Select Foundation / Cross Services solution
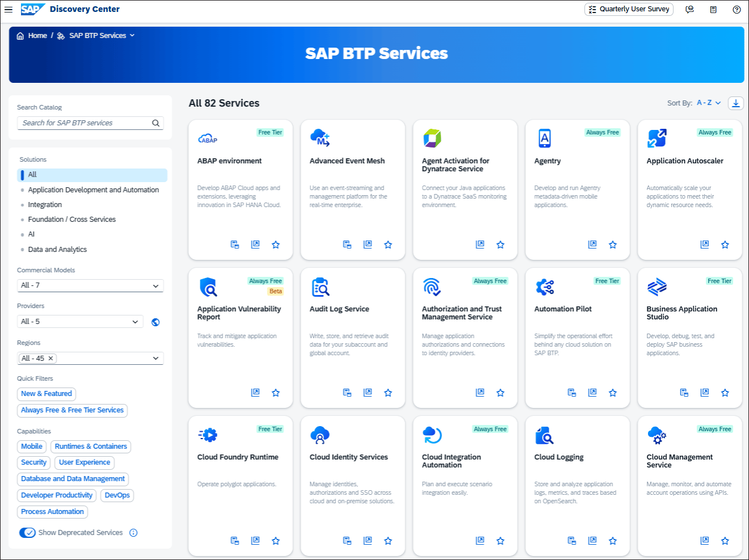The image size is (749, 560). (x=72, y=220)
